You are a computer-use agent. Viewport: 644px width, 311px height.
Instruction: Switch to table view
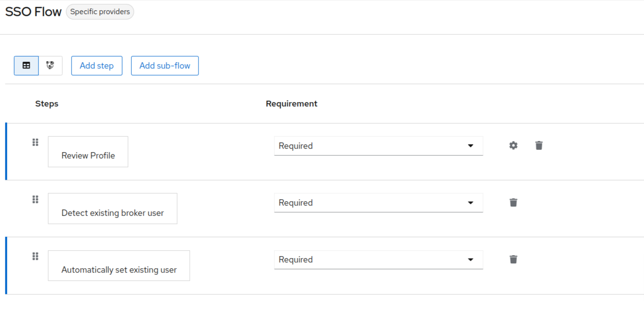(26, 66)
